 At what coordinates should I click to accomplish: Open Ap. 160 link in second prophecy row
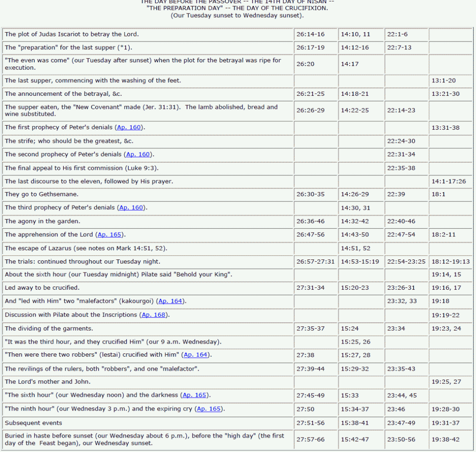click(x=137, y=154)
